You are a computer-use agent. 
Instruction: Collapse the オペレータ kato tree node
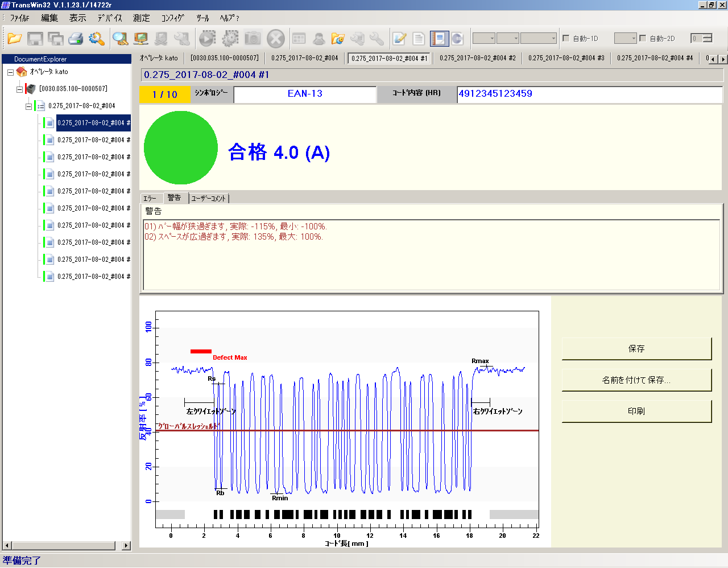[10, 72]
